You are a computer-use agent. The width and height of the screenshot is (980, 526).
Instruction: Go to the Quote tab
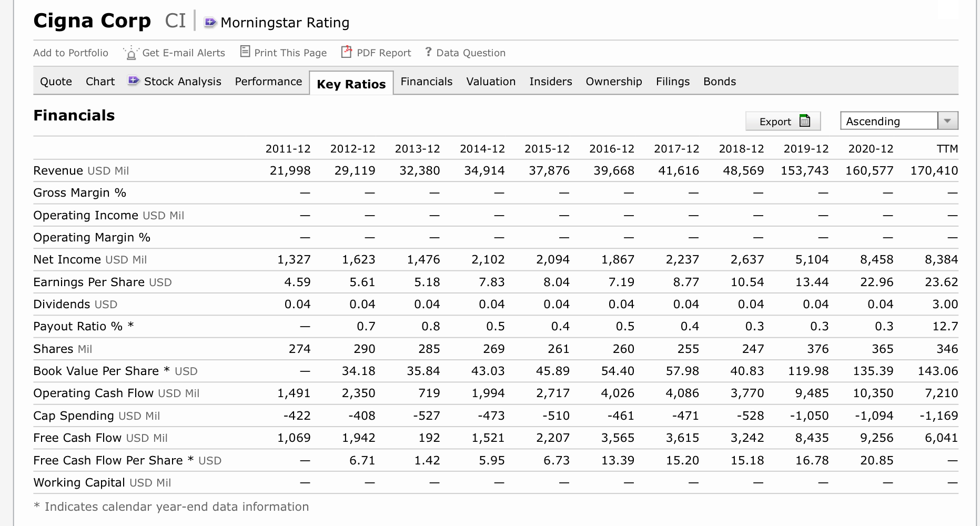pyautogui.click(x=56, y=82)
